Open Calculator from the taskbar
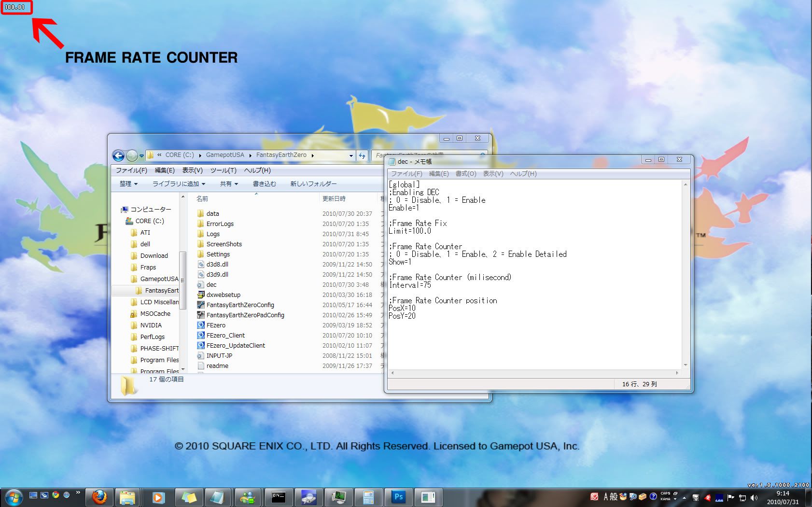 tap(368, 497)
